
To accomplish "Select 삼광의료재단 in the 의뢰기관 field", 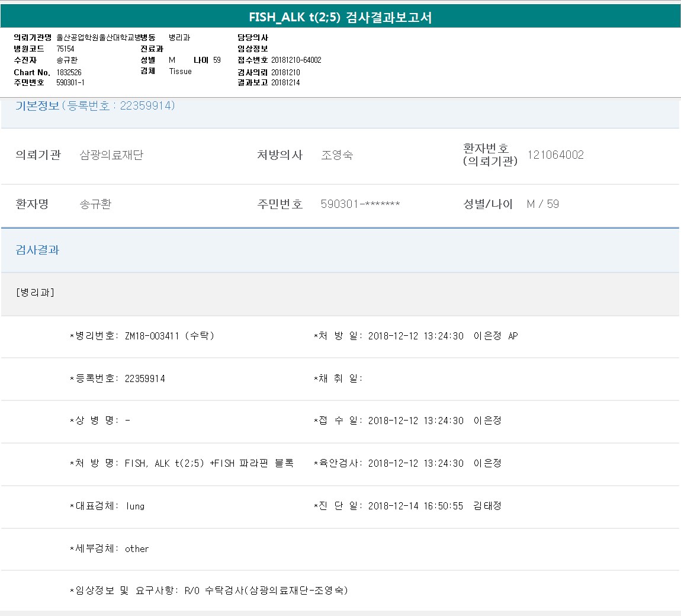I will 111,155.
